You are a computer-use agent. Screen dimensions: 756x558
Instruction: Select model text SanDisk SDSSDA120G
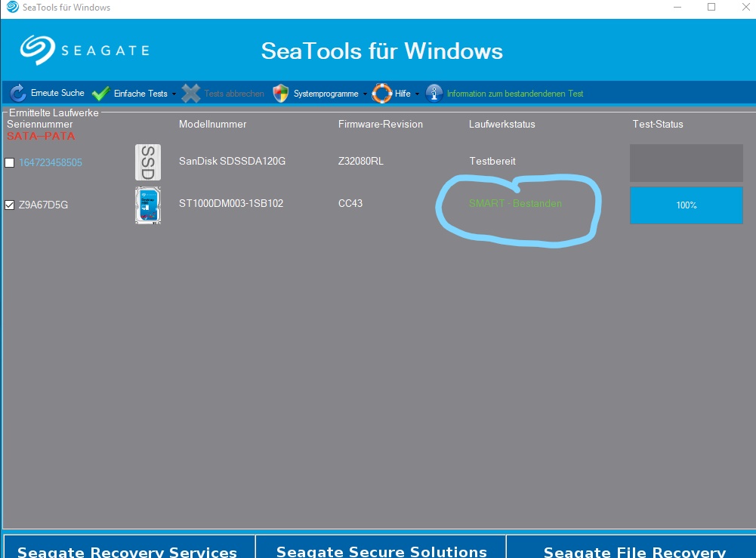(x=232, y=161)
